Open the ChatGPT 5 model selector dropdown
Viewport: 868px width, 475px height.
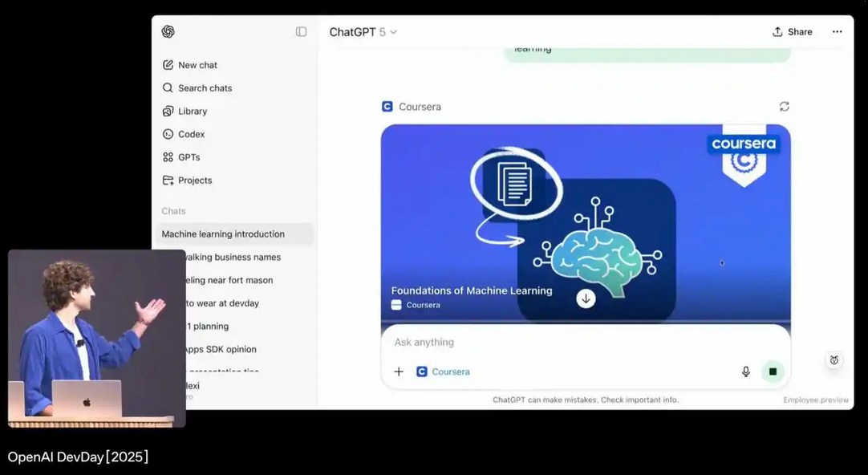tap(363, 32)
